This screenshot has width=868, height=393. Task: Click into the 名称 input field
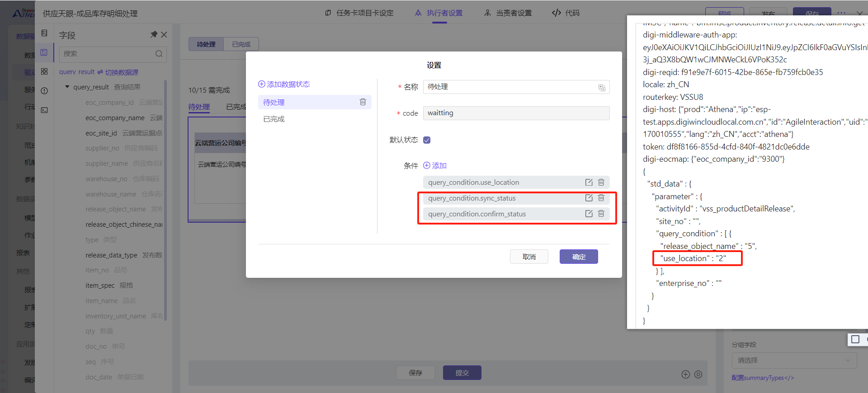(x=516, y=87)
